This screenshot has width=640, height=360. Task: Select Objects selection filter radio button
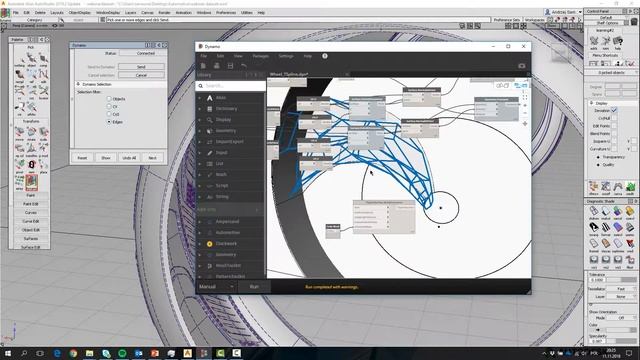(109, 99)
